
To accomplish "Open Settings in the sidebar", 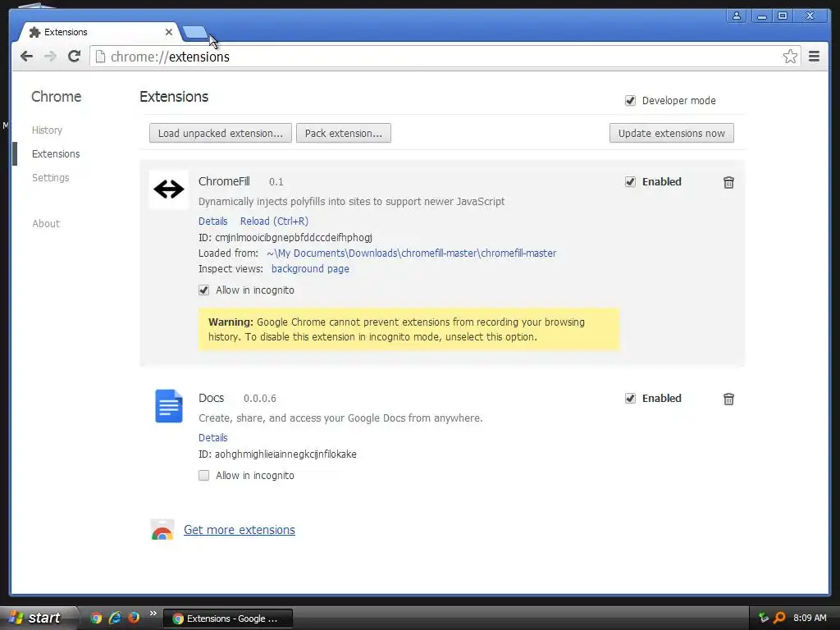I will coord(50,177).
